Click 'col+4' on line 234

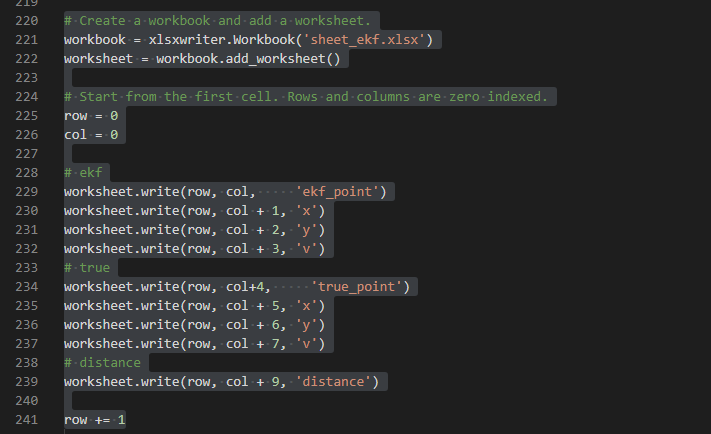(245, 287)
